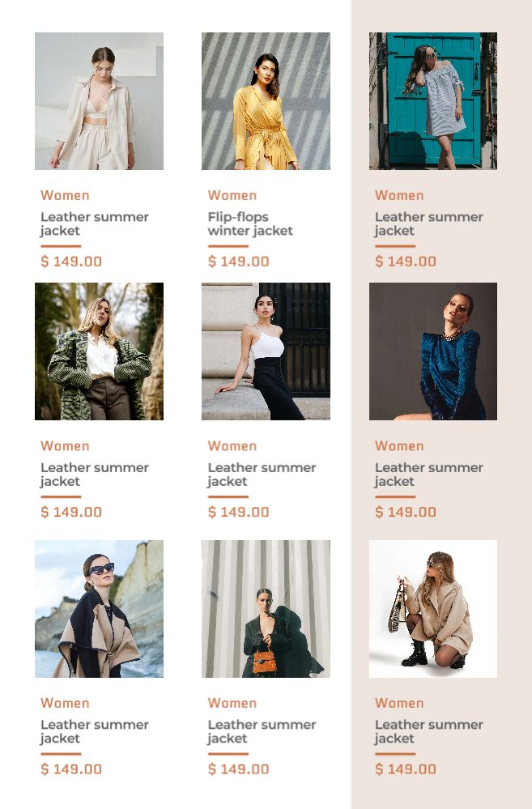Click Leather summer jacket under orange handbag photo
Image resolution: width=532 pixels, height=809 pixels.
pyautogui.click(x=262, y=731)
